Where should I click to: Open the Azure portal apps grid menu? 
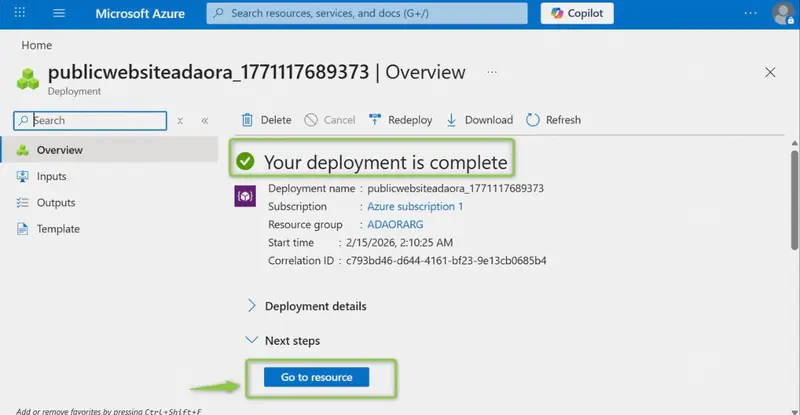pyautogui.click(x=20, y=12)
